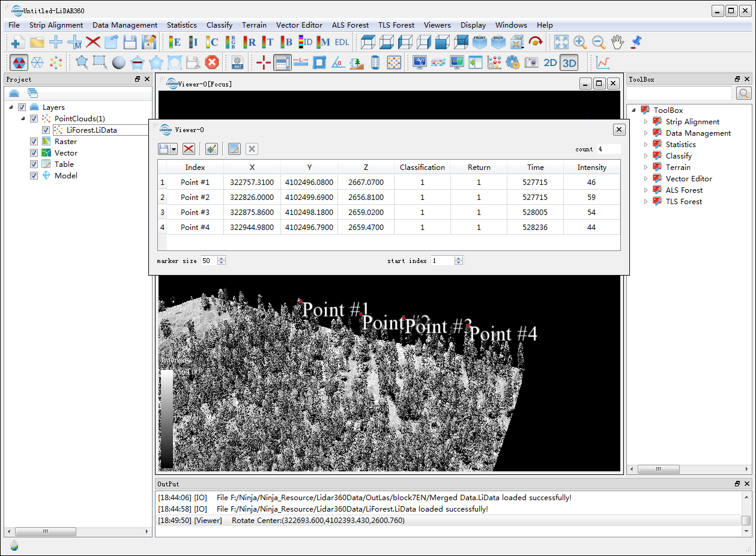Click the red crosshair pick point icon
The width and height of the screenshot is (756, 556).
click(264, 62)
